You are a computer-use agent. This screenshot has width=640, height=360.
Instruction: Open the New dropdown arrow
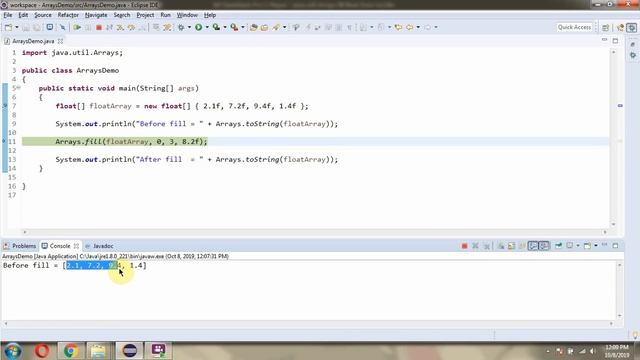click(17, 27)
